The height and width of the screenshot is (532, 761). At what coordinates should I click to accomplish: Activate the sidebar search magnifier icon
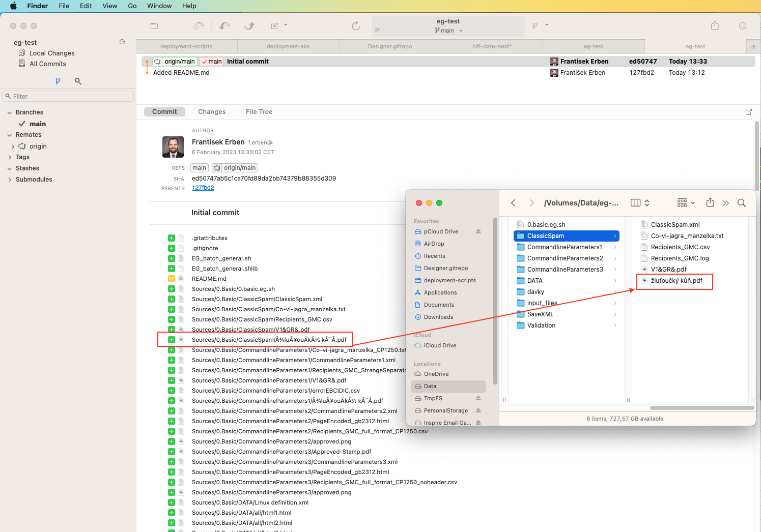[77, 81]
